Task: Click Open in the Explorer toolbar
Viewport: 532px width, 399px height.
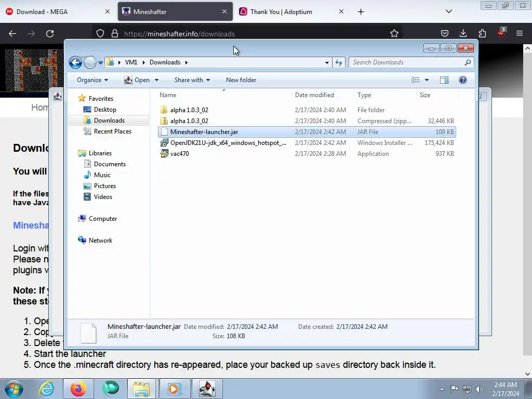Action: click(x=137, y=80)
